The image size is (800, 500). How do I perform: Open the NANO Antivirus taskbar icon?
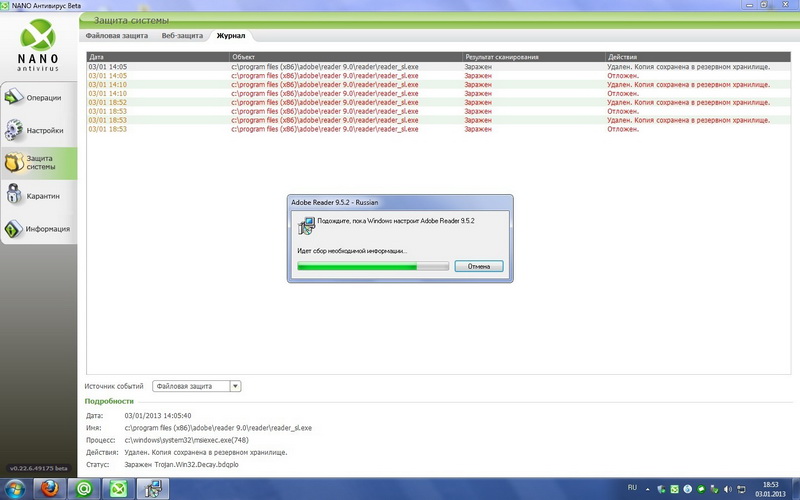118,488
